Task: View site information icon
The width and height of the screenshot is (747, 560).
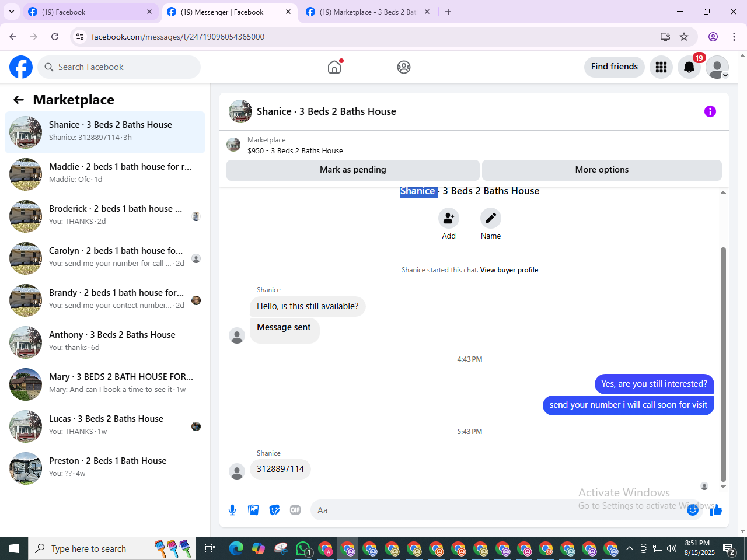Action: pos(80,37)
